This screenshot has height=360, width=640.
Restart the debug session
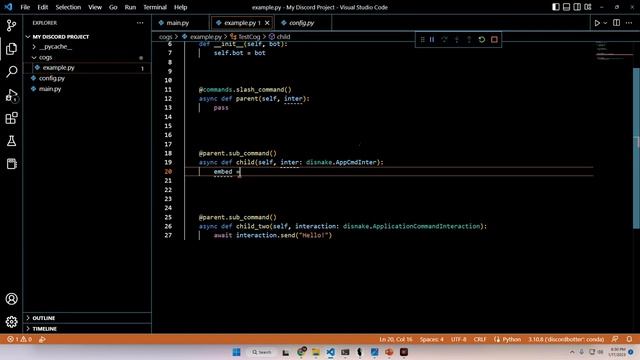[x=482, y=40]
